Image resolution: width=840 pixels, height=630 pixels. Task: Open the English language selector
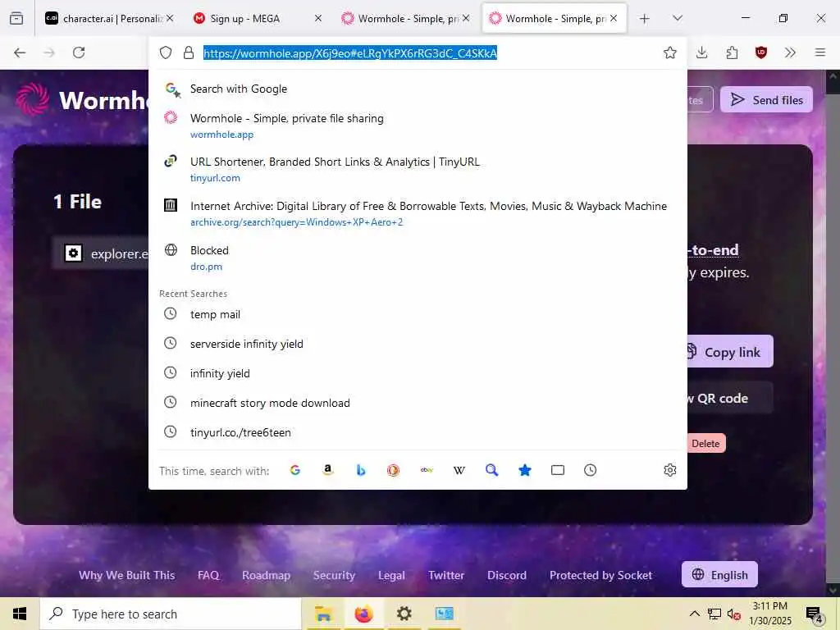click(719, 575)
